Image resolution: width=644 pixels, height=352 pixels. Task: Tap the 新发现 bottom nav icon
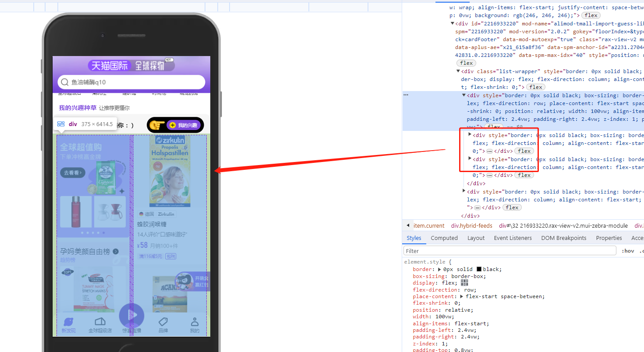point(68,322)
